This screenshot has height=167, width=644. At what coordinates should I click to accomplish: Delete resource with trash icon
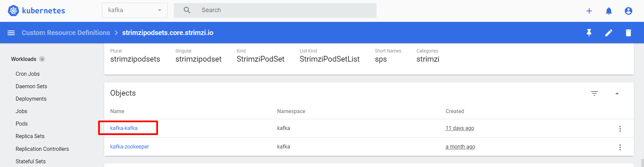tap(628, 33)
